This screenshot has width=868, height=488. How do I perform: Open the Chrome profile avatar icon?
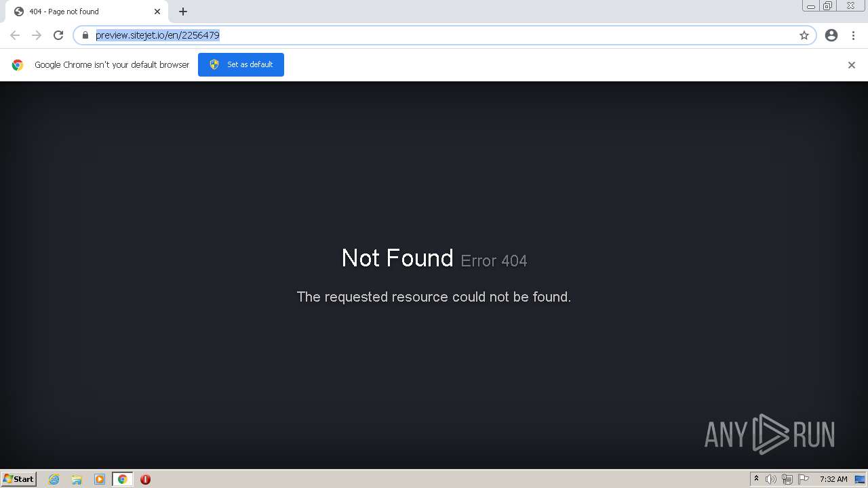[x=831, y=35]
